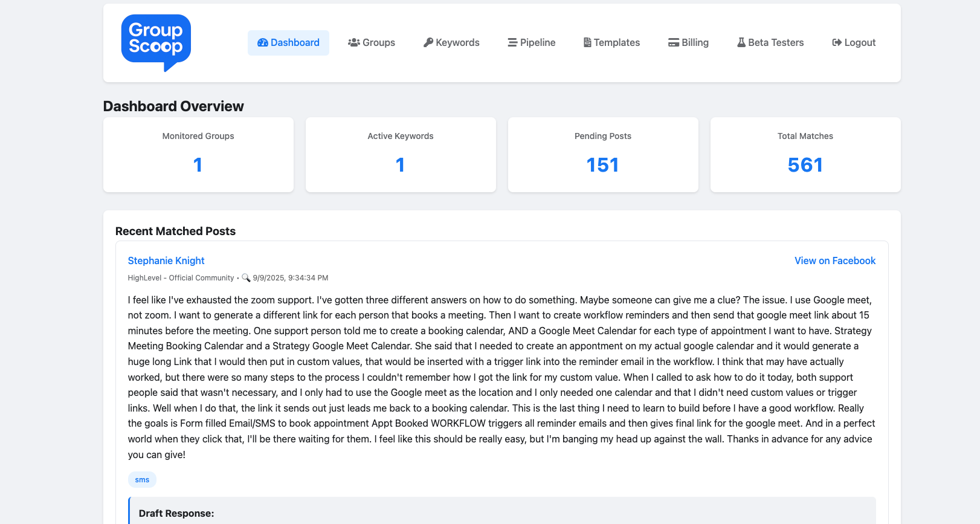Click the Pipeline bars icon
This screenshot has width=980, height=524.
click(x=512, y=43)
